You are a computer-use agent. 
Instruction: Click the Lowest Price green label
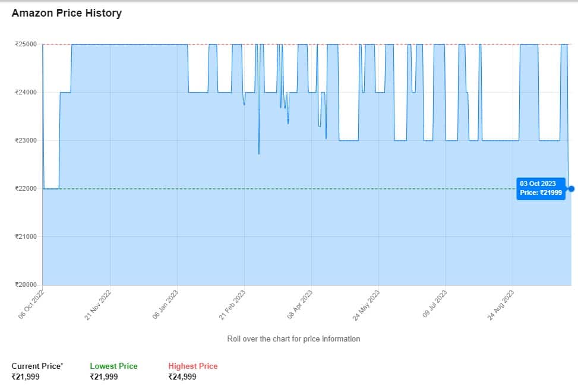click(113, 366)
